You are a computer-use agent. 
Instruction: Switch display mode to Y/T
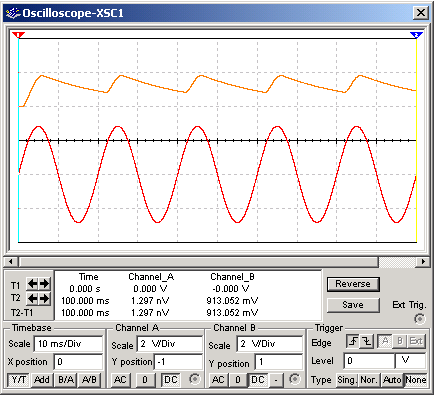(19, 380)
